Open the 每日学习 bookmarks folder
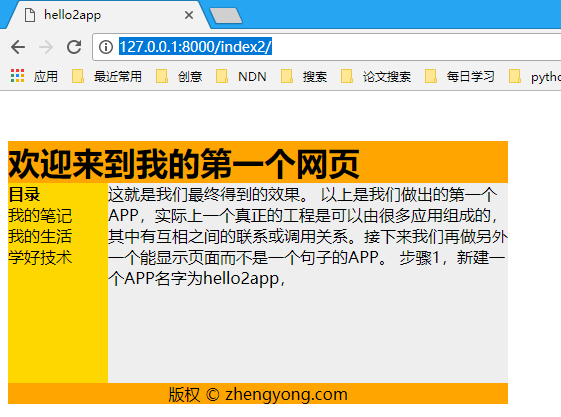 click(460, 76)
